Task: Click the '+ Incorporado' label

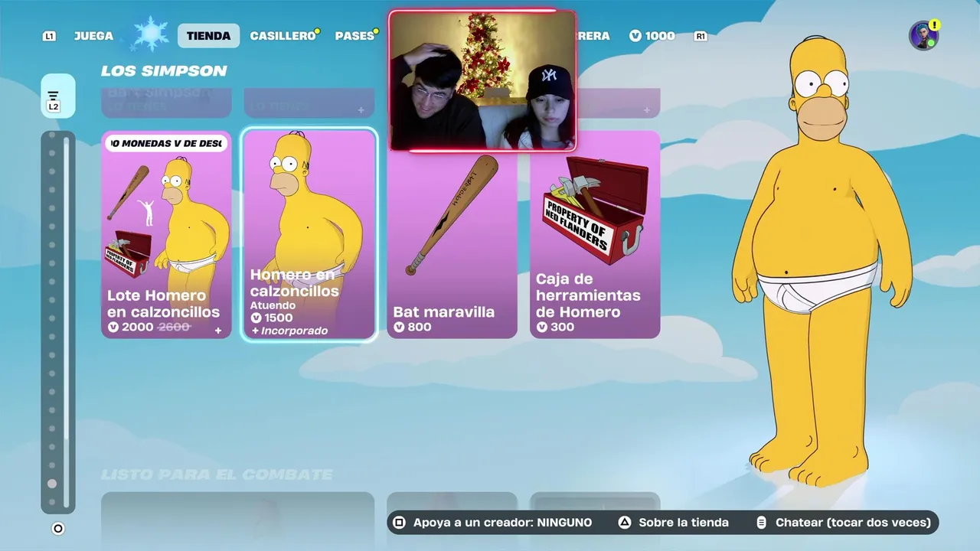Action: point(289,331)
